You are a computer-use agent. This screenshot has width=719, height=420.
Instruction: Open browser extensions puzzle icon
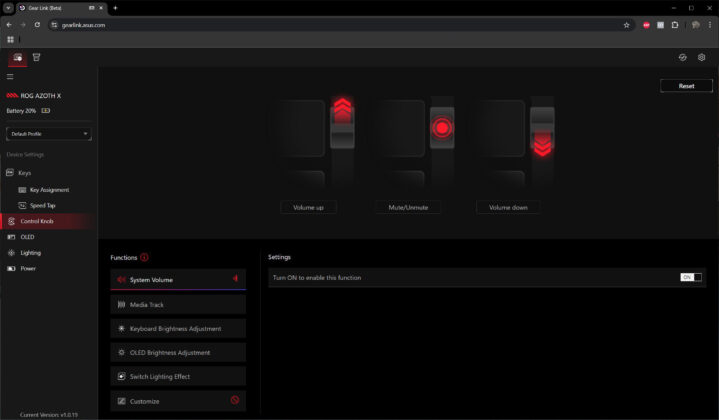(675, 25)
